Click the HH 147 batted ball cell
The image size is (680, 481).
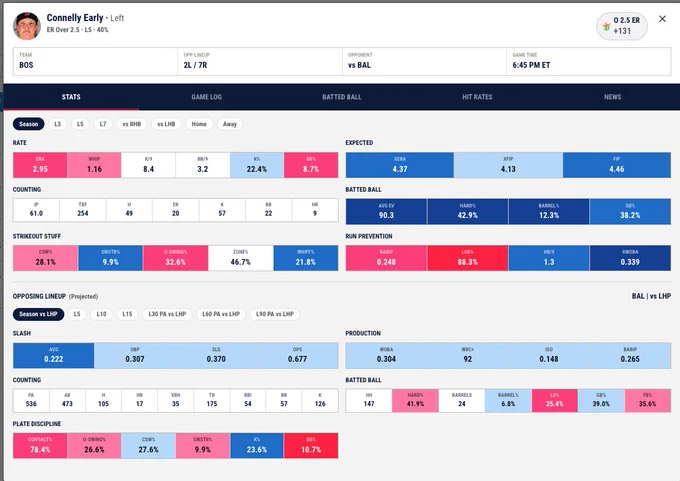pos(369,400)
